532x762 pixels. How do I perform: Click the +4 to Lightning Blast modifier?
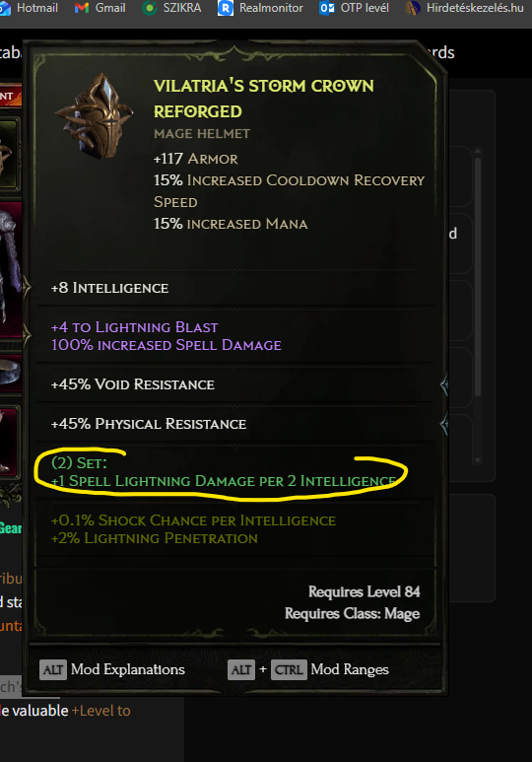(x=135, y=327)
